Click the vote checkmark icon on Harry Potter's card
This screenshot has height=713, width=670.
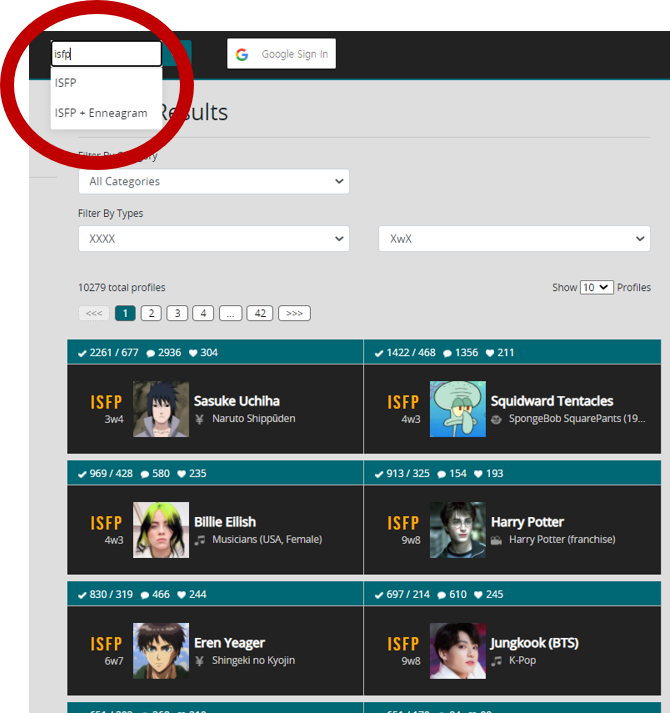(379, 474)
